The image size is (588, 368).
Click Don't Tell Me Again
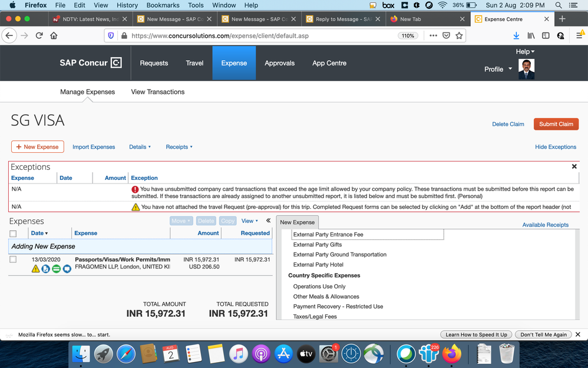pyautogui.click(x=543, y=334)
